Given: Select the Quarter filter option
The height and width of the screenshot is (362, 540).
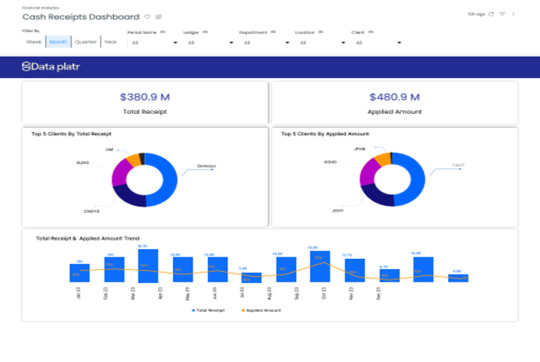Looking at the screenshot, I should coord(85,42).
